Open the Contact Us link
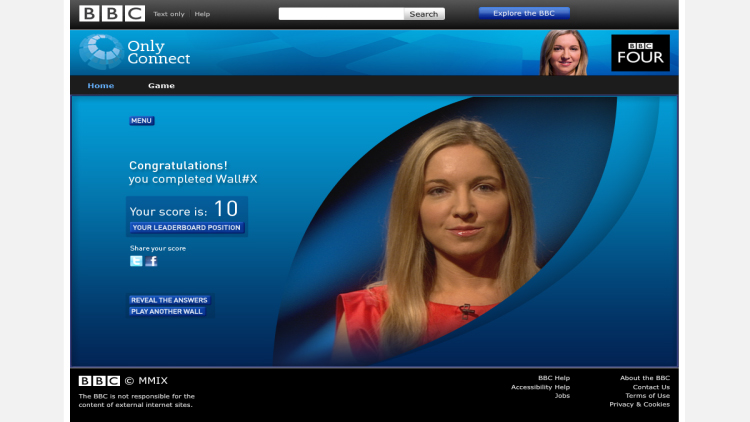Image resolution: width=750 pixels, height=422 pixels. click(x=651, y=387)
